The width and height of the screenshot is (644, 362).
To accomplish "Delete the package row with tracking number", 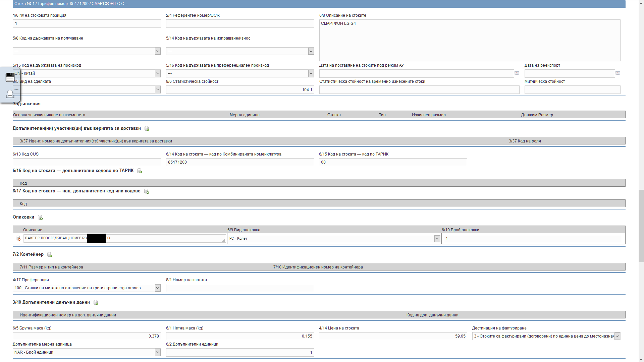I will pyautogui.click(x=18, y=238).
